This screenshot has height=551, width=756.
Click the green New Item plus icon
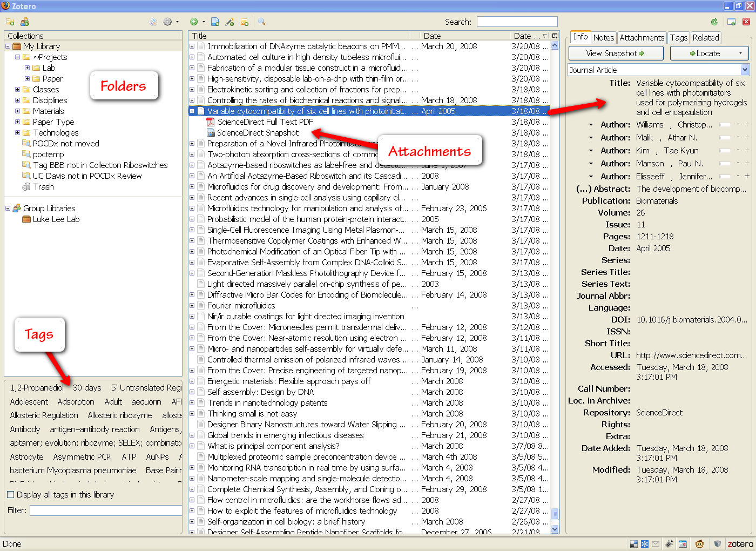pos(194,22)
